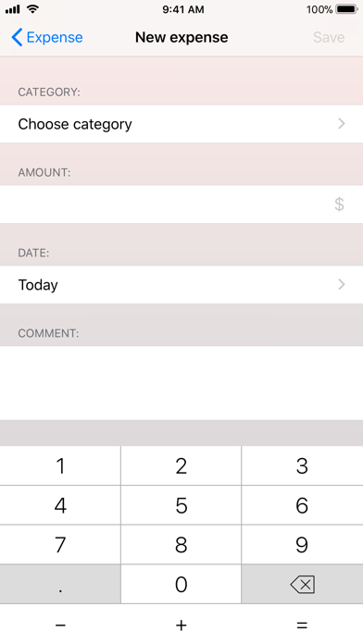The image size is (363, 644).
Task: Tap number 9 on the keypad
Action: coord(302,545)
